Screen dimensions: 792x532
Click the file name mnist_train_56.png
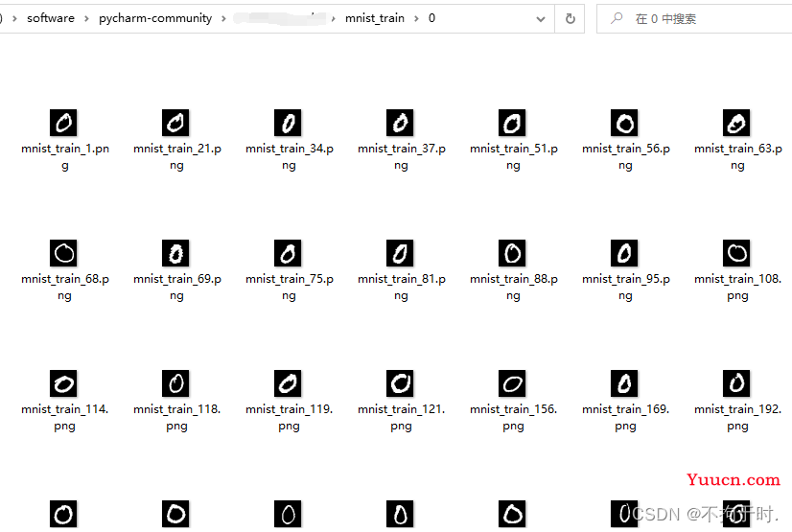point(626,157)
